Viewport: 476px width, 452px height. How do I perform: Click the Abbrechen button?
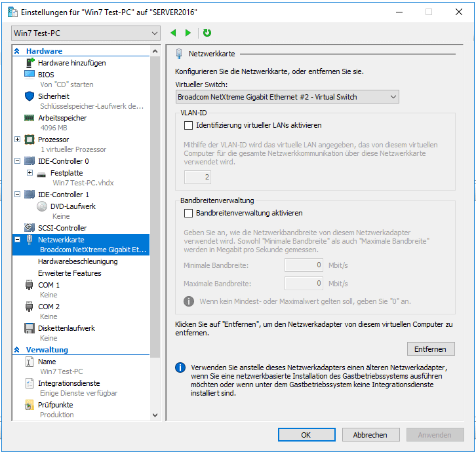click(370, 435)
